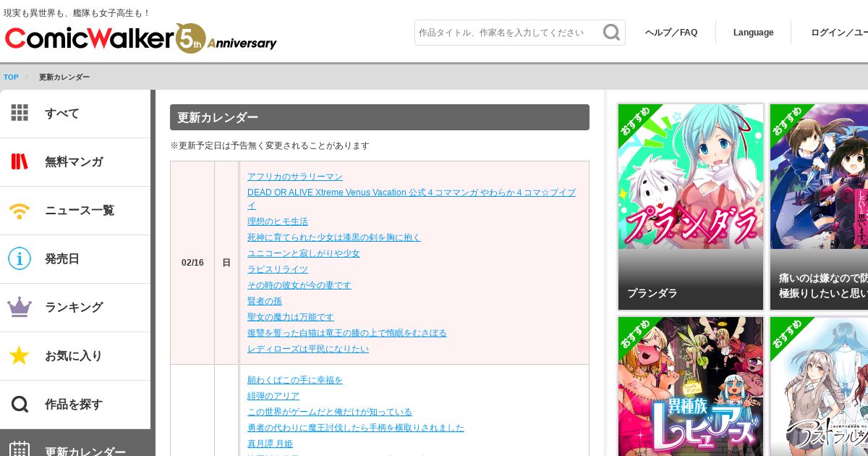Click the crown icon for ランキング
868x456 pixels.
[x=20, y=307]
